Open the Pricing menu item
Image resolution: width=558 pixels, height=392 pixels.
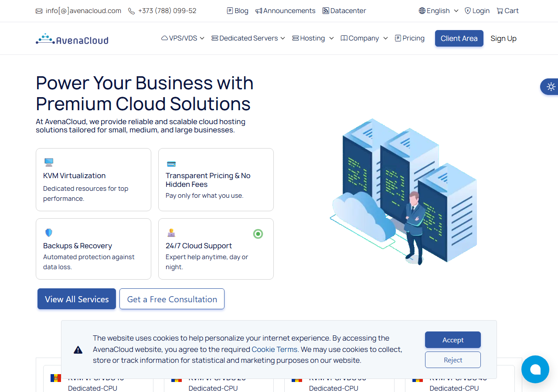click(409, 38)
